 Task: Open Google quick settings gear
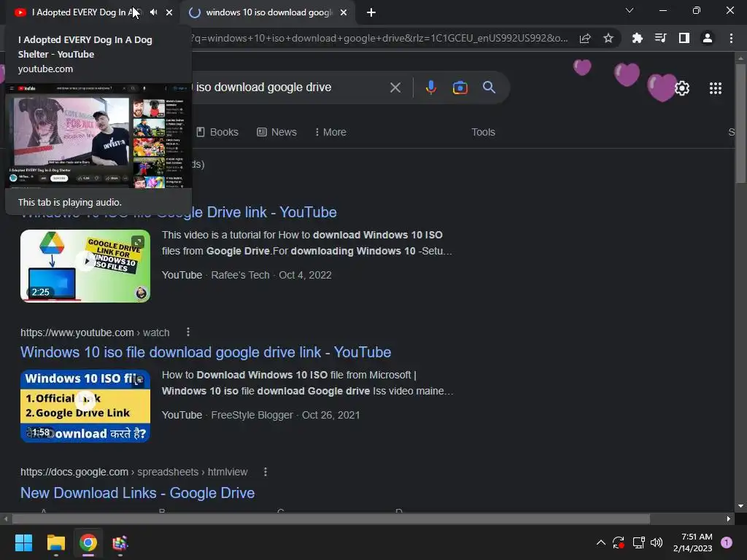point(682,88)
